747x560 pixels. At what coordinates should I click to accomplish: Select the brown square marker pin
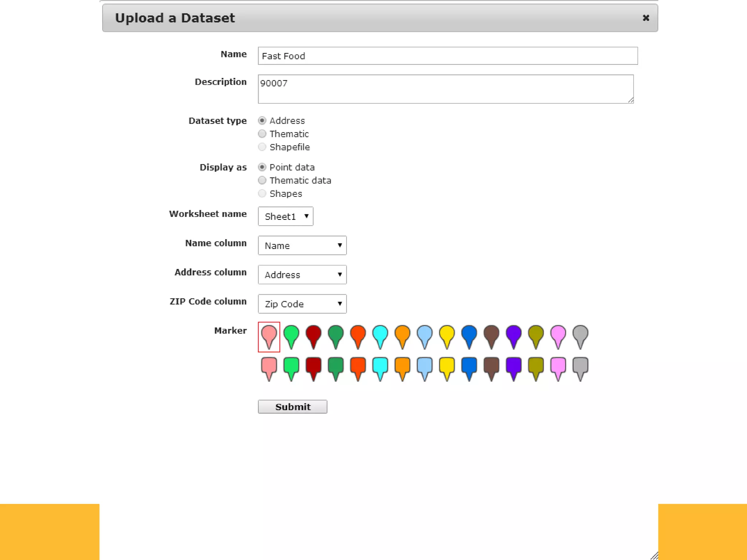point(491,366)
